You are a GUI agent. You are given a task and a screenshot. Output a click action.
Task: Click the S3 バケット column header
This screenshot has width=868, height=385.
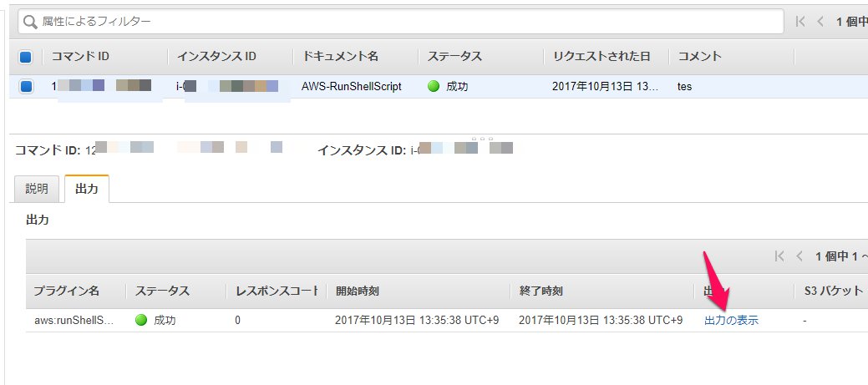click(x=827, y=291)
